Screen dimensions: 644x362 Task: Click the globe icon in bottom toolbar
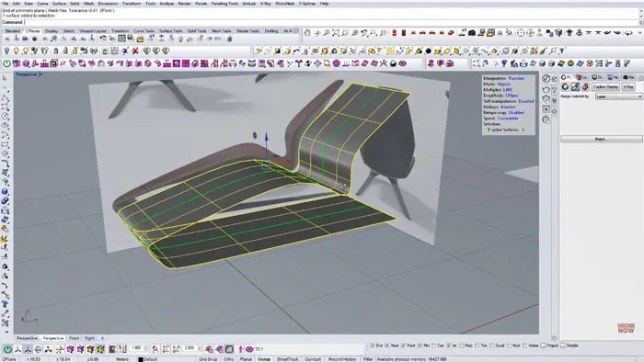coord(39,349)
